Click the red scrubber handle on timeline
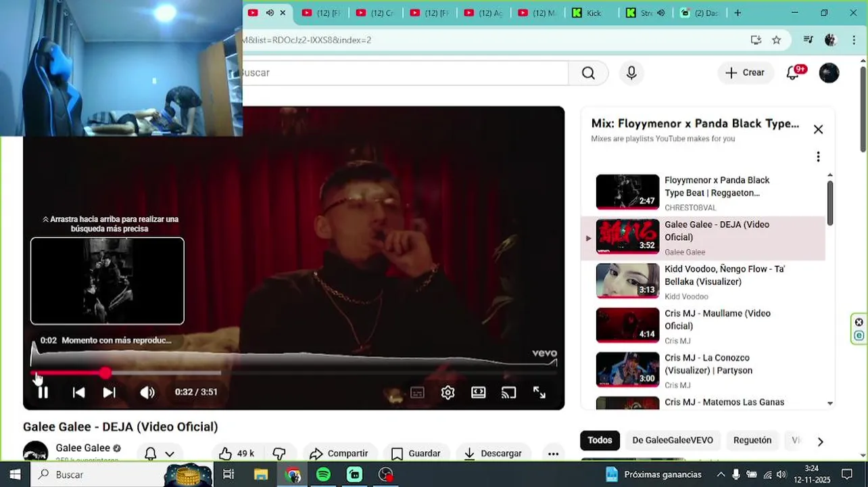The width and height of the screenshot is (868, 487). (x=105, y=373)
